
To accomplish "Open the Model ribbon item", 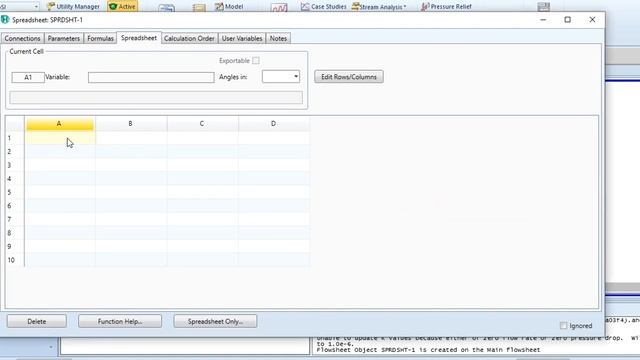I will (229, 6).
